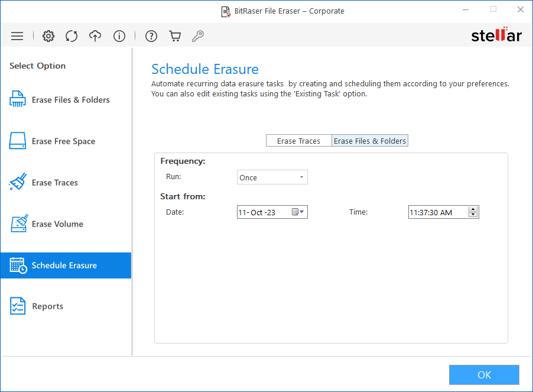Screen dimensions: 533x392
Task: Click the OK button
Action: coord(484,375)
